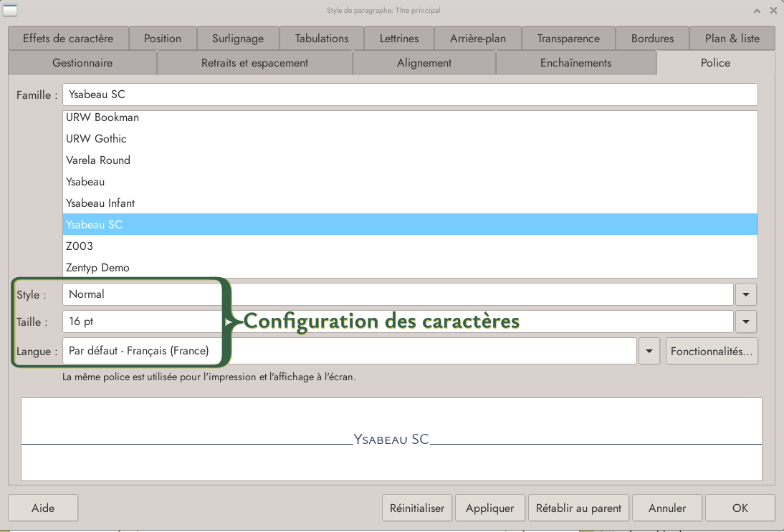784x532 pixels.
Task: Click the Fonctionnalités button
Action: coord(712,352)
